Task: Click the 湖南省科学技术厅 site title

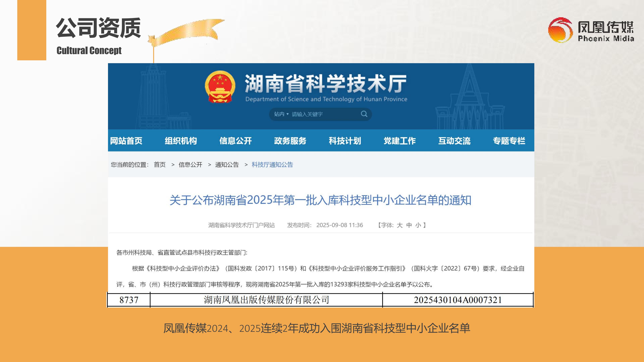Action: [326, 83]
